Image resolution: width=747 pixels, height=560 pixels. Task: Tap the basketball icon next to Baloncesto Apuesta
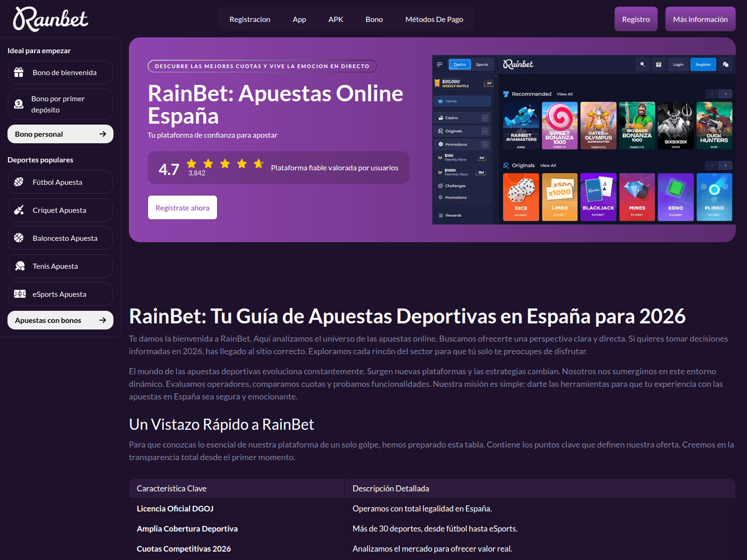[x=19, y=238]
